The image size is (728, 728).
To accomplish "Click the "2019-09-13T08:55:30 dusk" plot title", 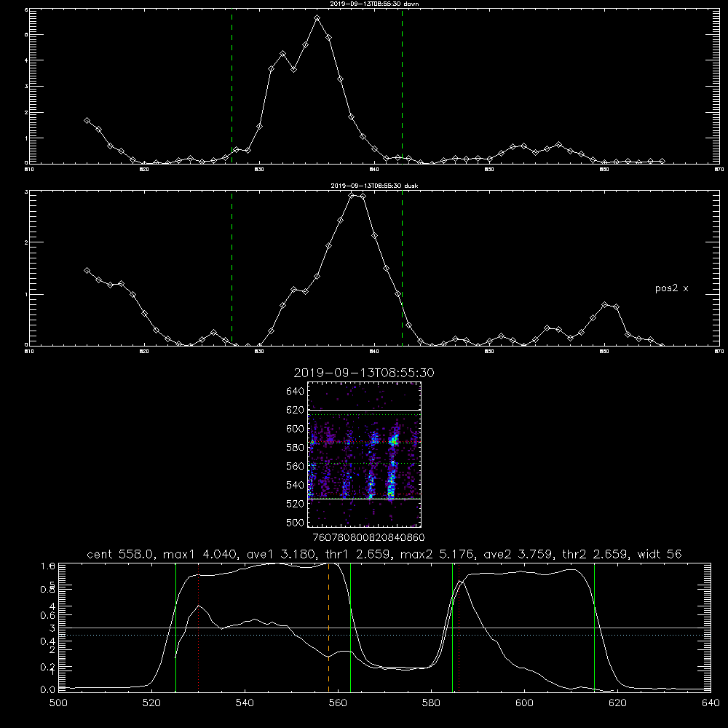I will (374, 186).
